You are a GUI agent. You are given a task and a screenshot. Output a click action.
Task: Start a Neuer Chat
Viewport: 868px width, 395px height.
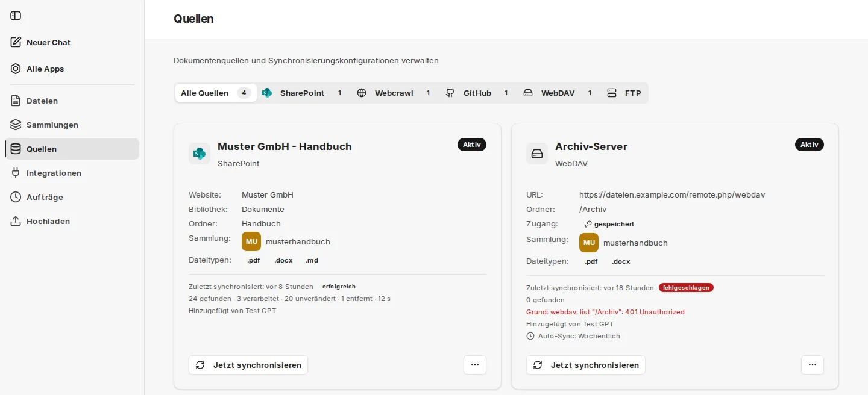(72, 42)
